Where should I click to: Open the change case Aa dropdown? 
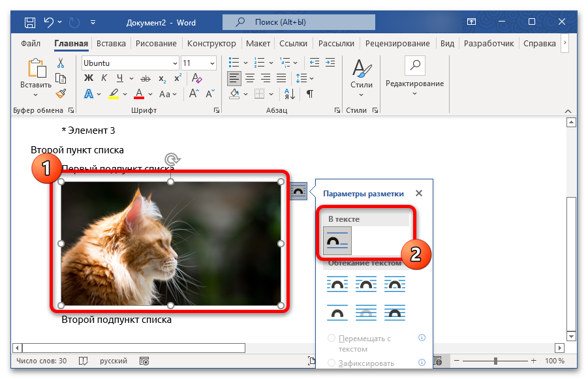click(x=168, y=94)
